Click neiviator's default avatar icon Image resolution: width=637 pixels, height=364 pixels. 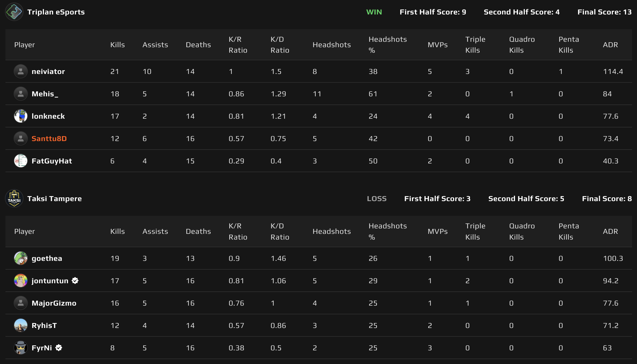20,71
